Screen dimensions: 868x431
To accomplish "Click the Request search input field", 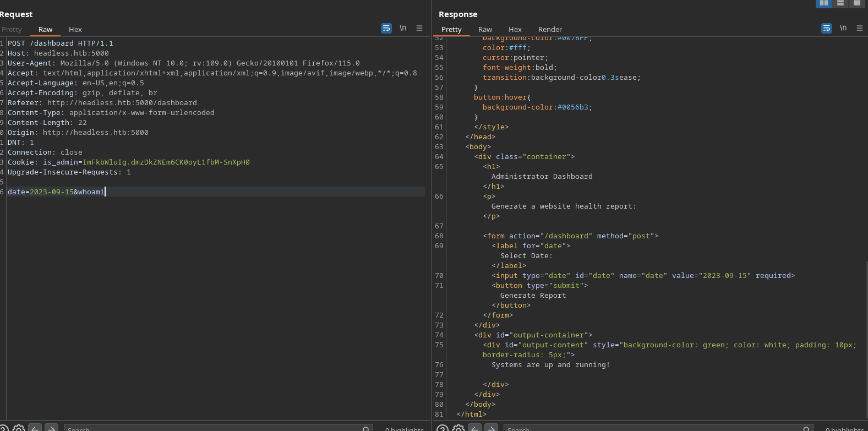I will click(x=219, y=428).
